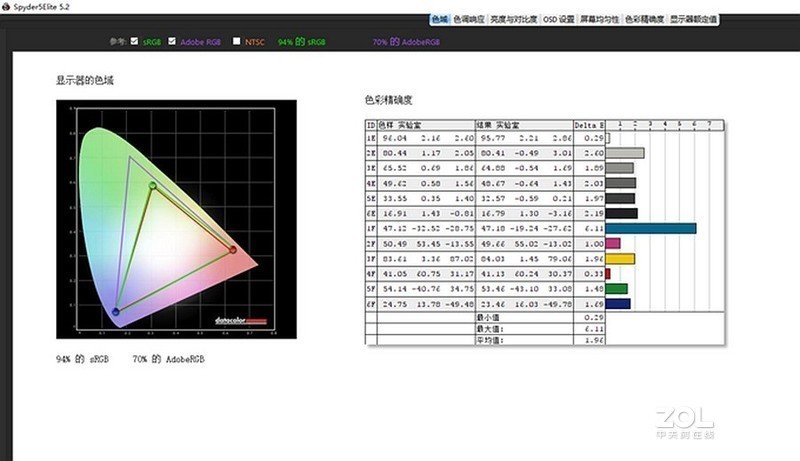Click the 最大值 row label

(x=490, y=329)
